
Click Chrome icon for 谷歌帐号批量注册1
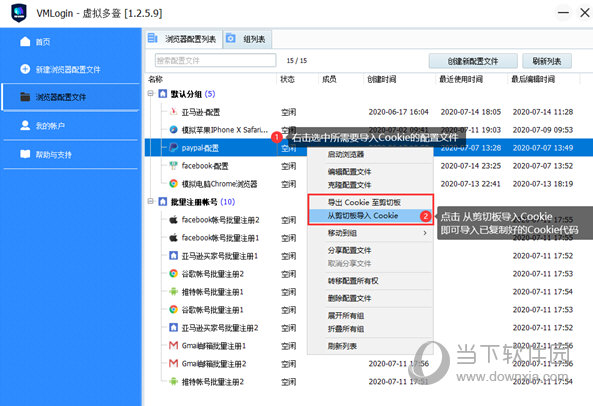173,310
